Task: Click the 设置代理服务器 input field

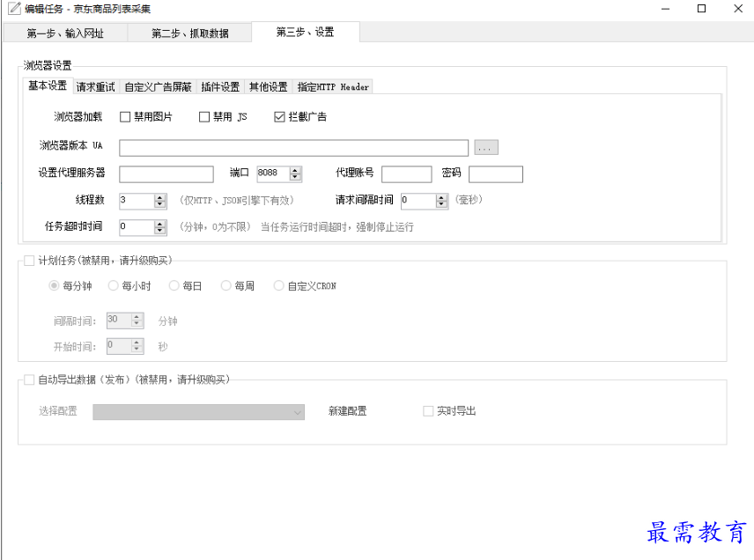Action: 166,174
